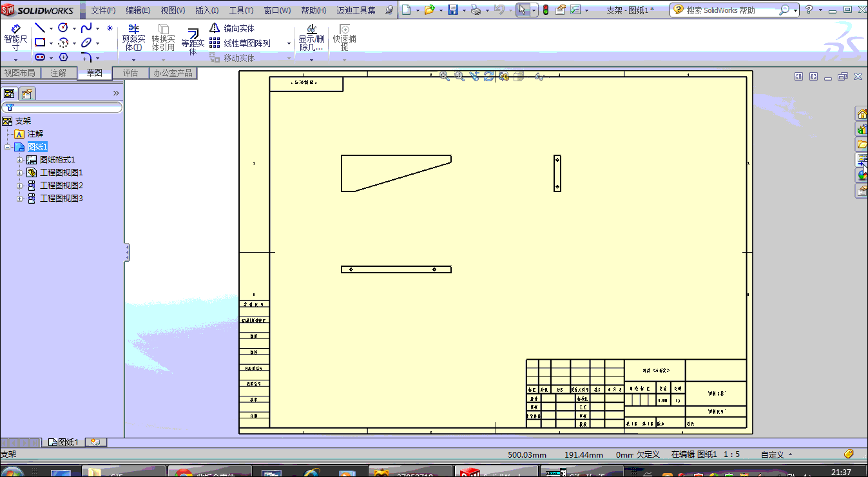868x477 pixels.
Task: Select the 注解 annotations tree item
Action: 29,134
